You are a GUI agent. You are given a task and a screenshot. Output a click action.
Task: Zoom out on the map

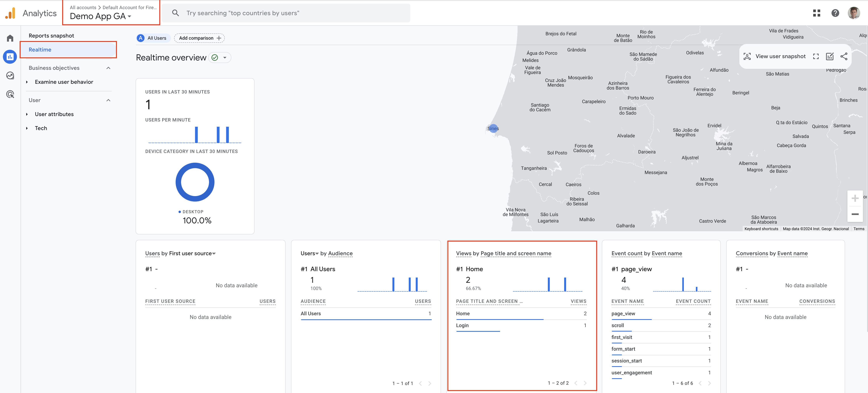(x=855, y=214)
